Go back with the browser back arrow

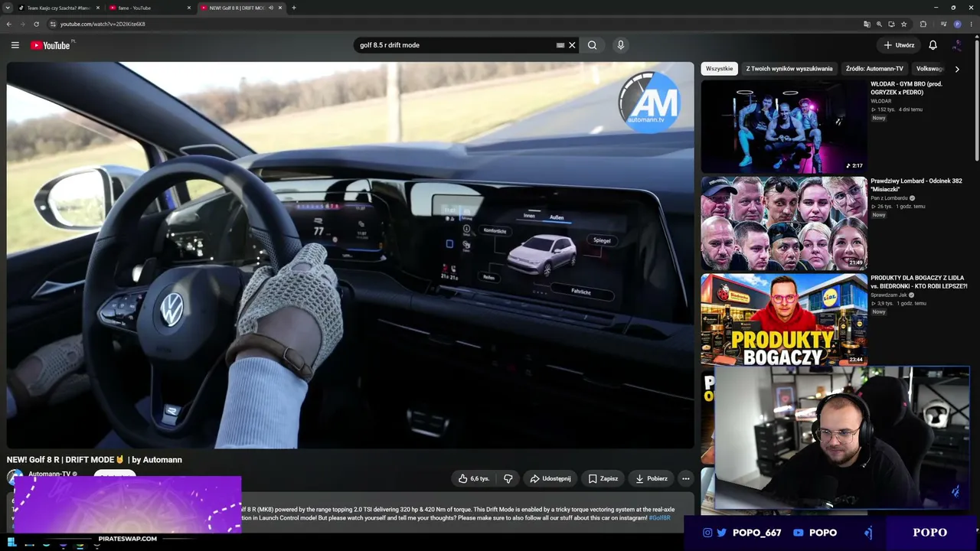tap(9, 24)
